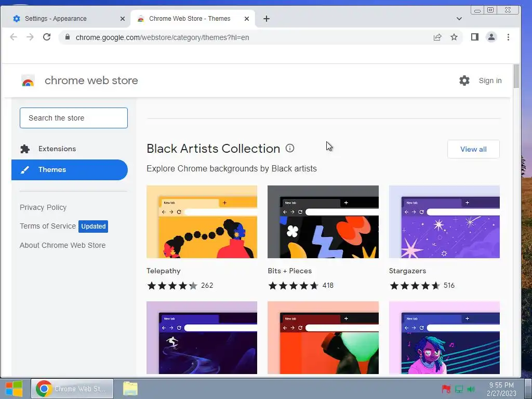Click the Extensions puzzle piece icon
Screen dimensions: 532x399
point(25,149)
